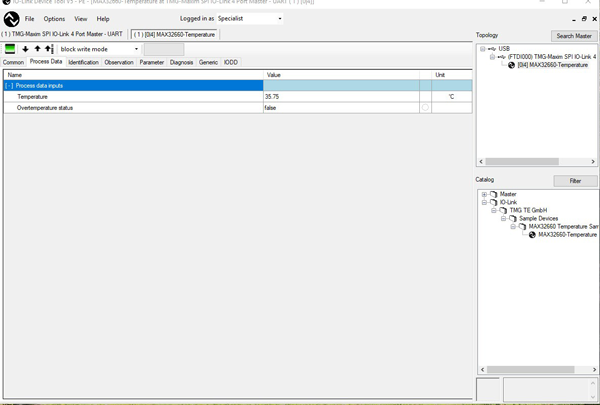This screenshot has height=405, width=600.
Task: Open the File menu
Action: click(x=29, y=19)
